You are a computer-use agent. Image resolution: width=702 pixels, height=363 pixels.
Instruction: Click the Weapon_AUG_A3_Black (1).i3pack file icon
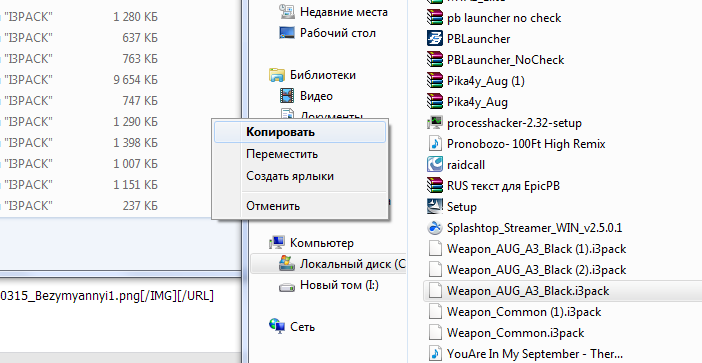click(435, 249)
